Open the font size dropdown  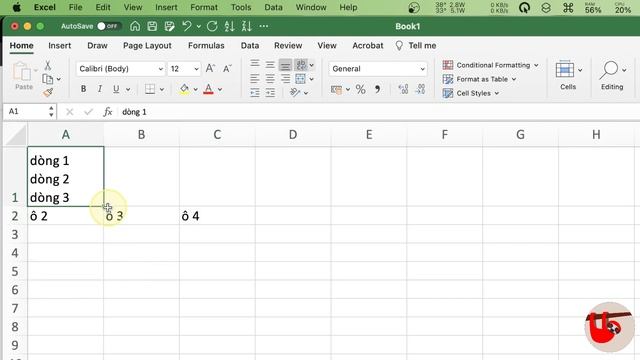pyautogui.click(x=196, y=69)
